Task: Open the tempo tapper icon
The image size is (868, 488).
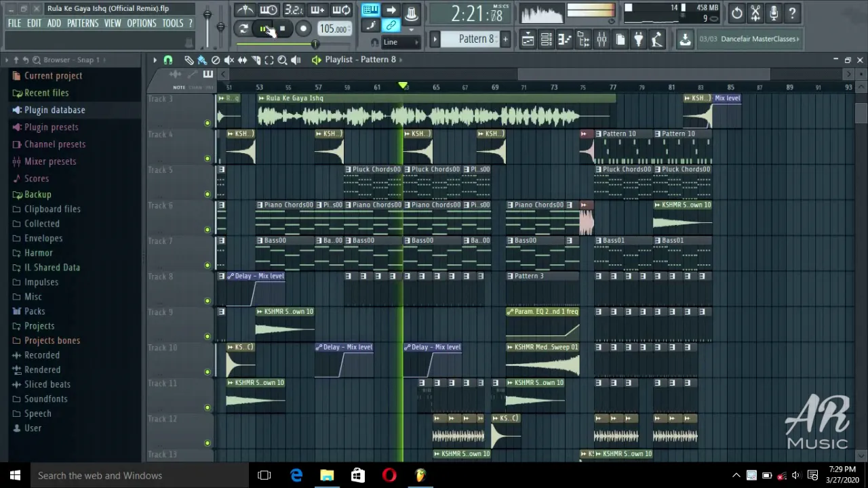Action: 656,39
